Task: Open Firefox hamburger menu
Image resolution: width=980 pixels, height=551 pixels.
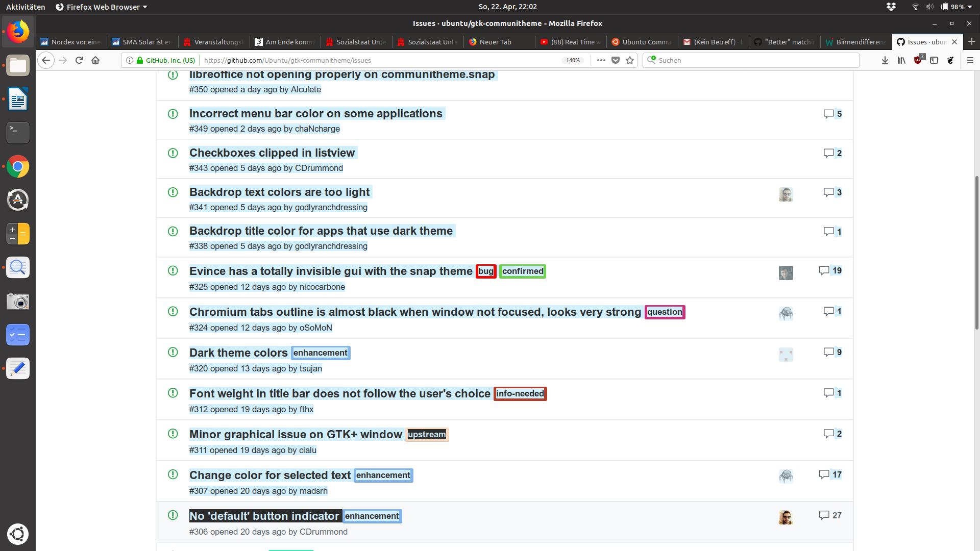Action: 970,60
